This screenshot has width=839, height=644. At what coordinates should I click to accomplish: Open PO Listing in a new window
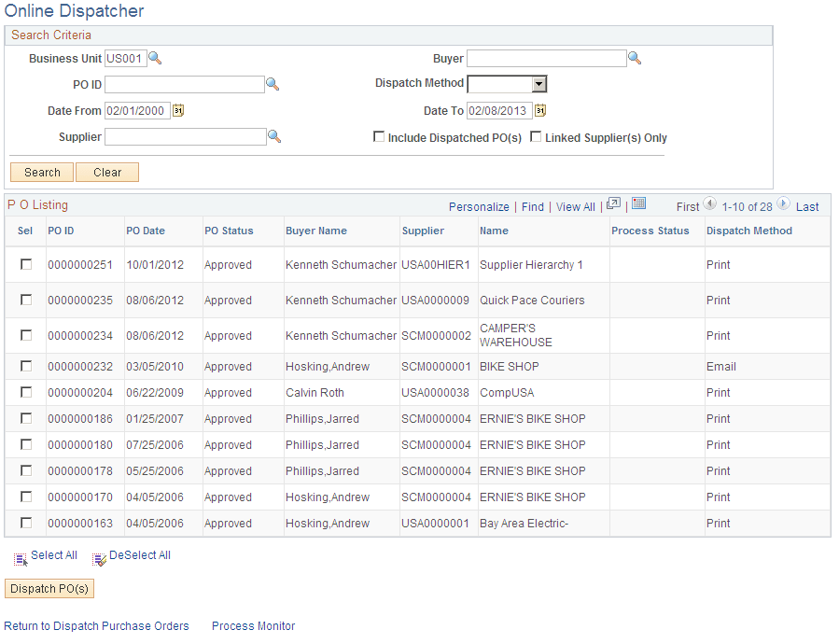click(x=614, y=204)
